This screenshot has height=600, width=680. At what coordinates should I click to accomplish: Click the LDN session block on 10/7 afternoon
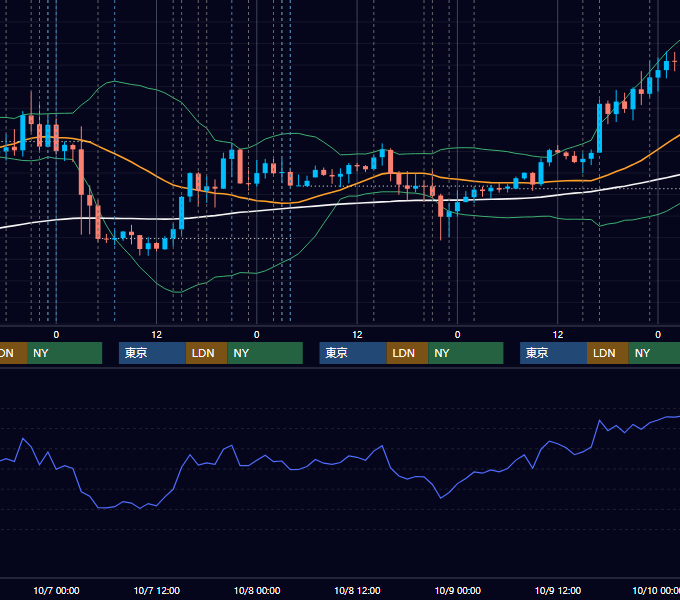(x=206, y=353)
